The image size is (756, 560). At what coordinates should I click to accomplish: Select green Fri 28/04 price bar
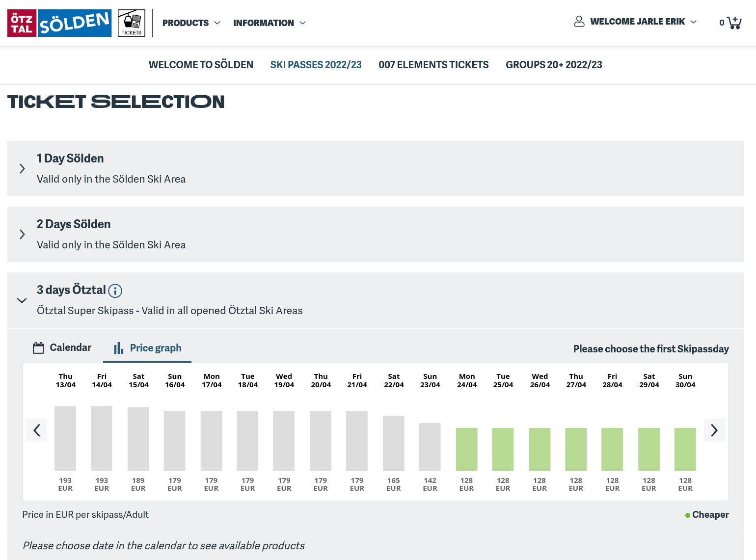(x=613, y=449)
